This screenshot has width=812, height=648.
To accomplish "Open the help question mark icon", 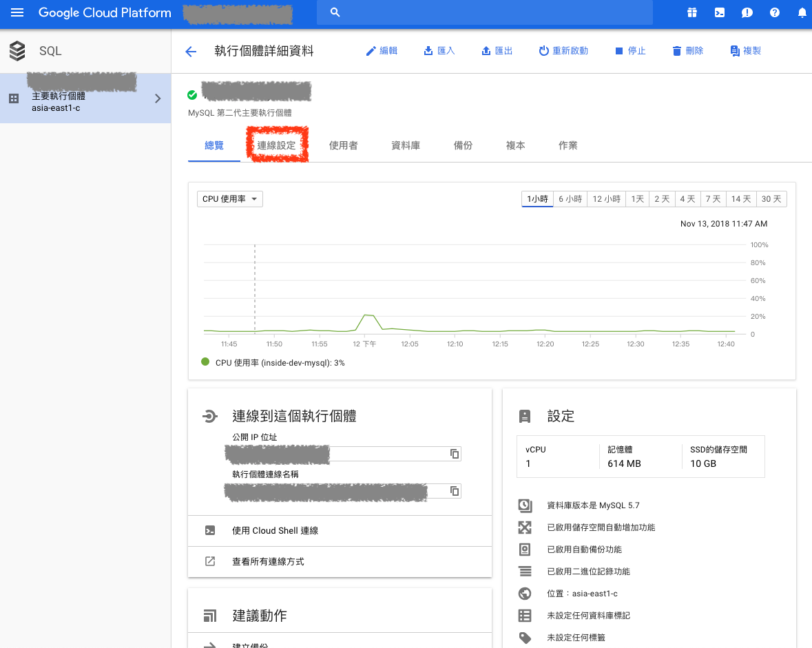I will click(775, 12).
